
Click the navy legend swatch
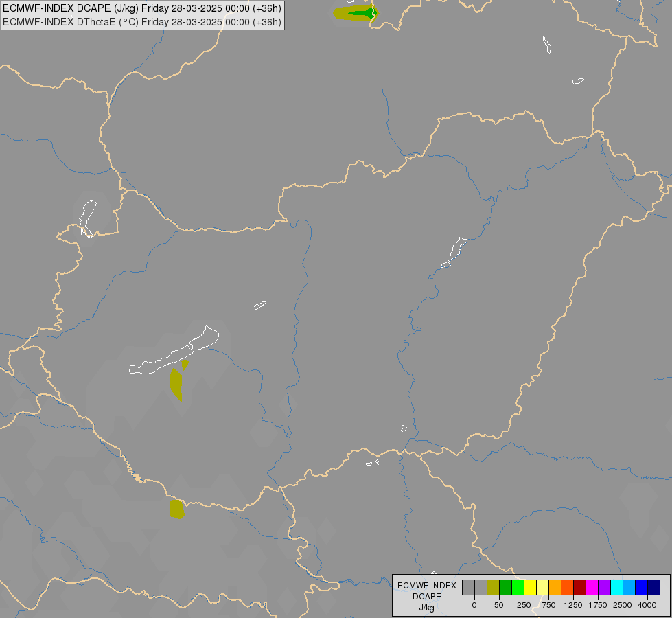coord(654,588)
